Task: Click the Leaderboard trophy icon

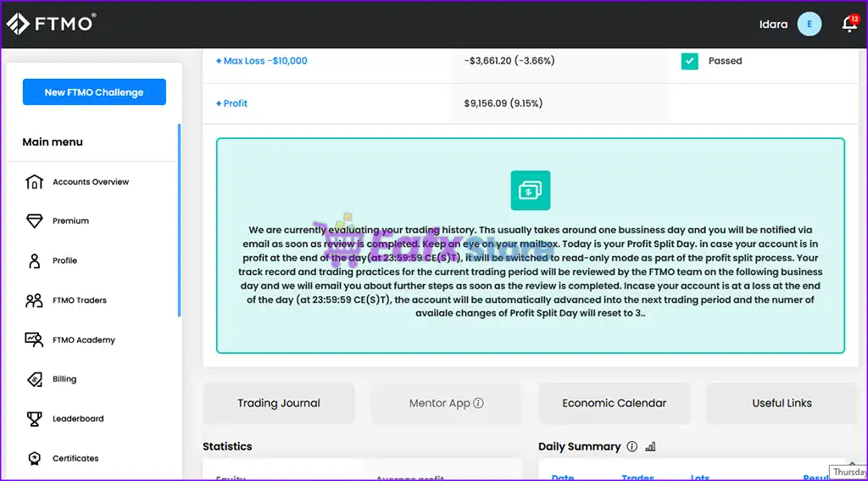Action: (34, 419)
